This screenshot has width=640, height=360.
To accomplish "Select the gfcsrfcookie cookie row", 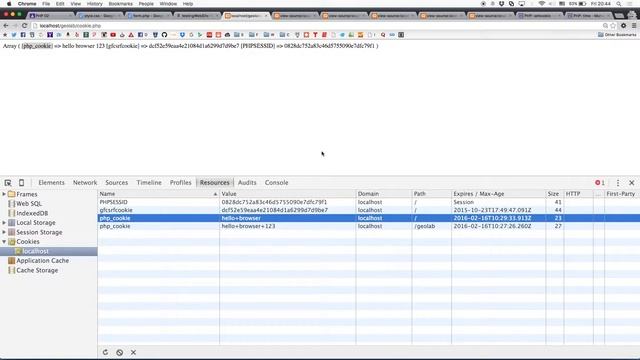I will point(369,210).
